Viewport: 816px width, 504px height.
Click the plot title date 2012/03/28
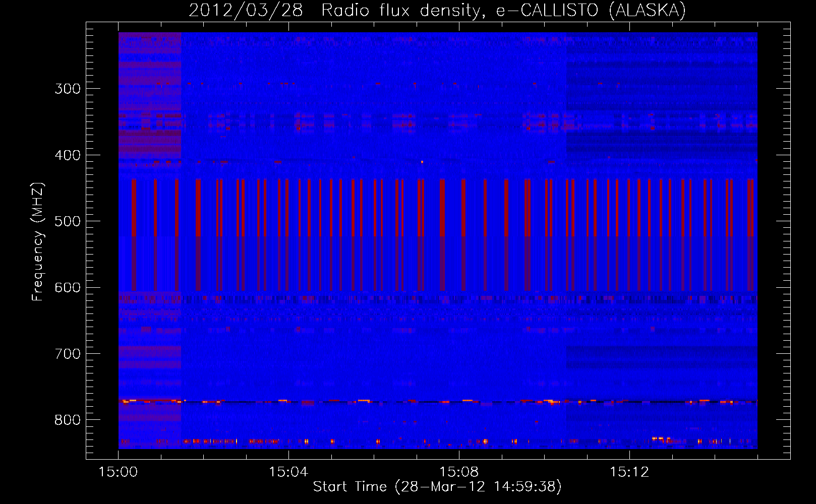[246, 10]
